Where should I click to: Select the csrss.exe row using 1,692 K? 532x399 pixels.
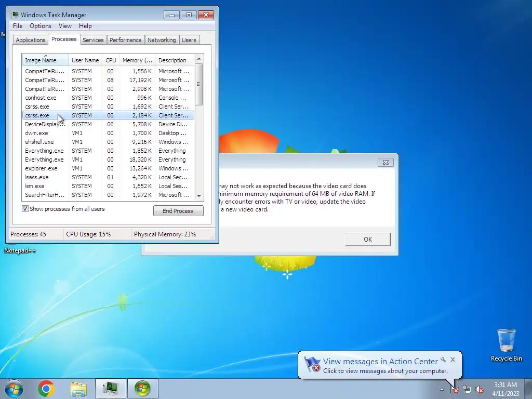(108, 107)
